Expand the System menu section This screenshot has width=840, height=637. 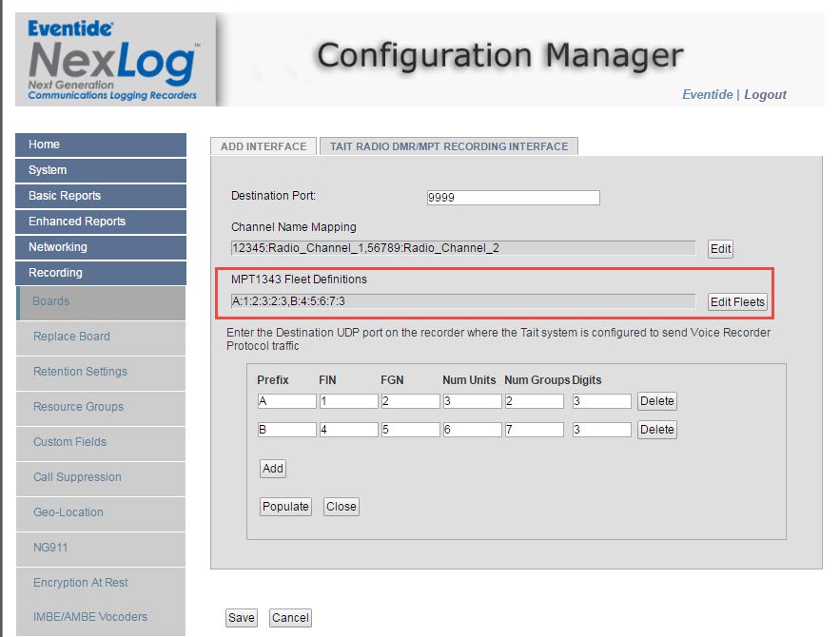tap(100, 170)
